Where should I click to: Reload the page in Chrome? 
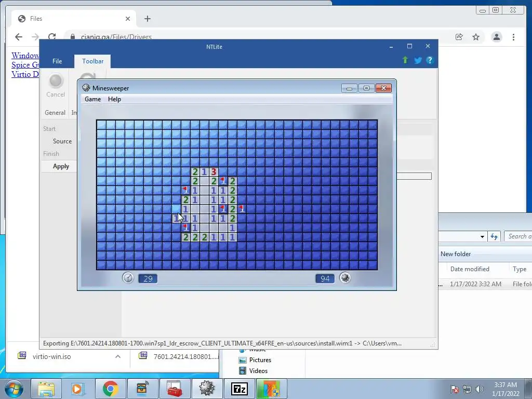click(x=52, y=37)
